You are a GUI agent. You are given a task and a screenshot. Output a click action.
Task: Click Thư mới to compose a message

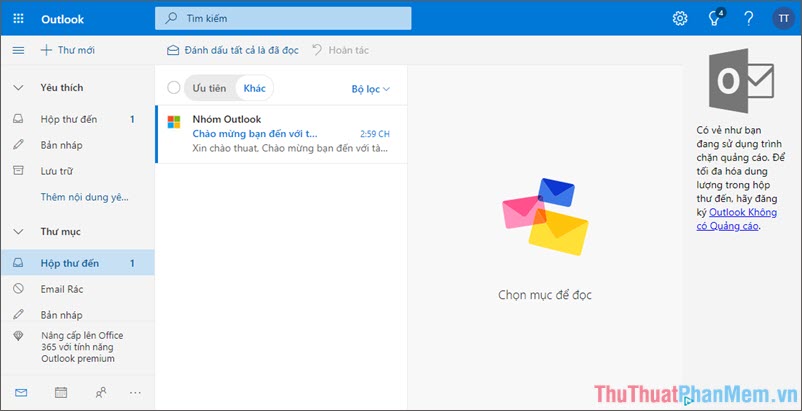(x=76, y=50)
